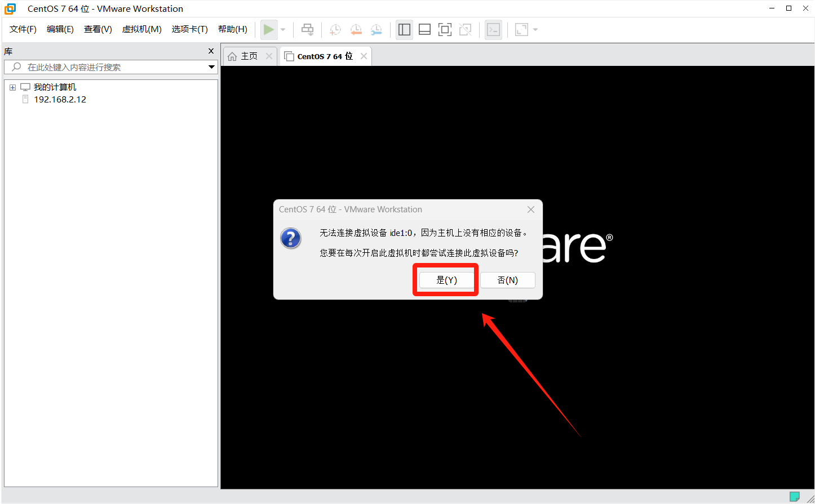The height and width of the screenshot is (504, 815).
Task: Open the 虚拟机(M) menu
Action: [141, 29]
